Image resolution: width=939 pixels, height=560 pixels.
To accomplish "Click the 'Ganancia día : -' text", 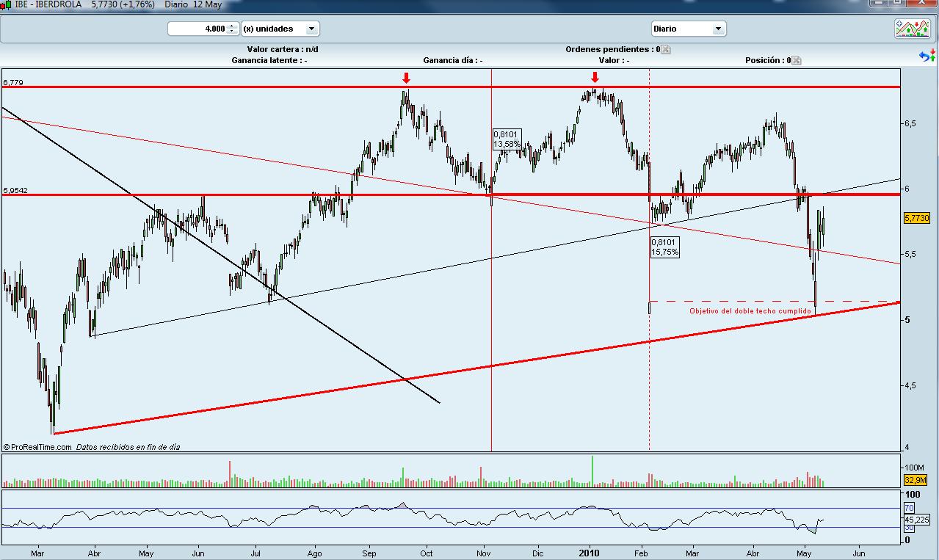I will 453,60.
